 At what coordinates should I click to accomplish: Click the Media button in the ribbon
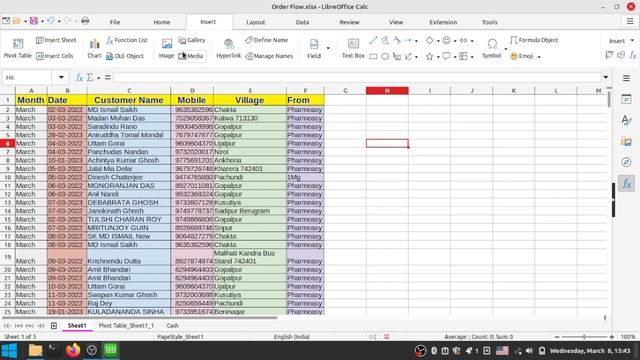[x=191, y=56]
